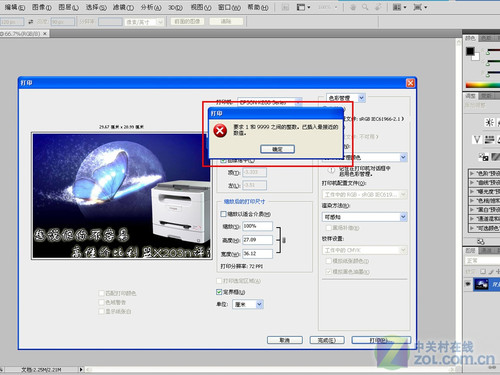Open the 分析(A) menu
The image size is (500, 375).
tap(151, 7)
